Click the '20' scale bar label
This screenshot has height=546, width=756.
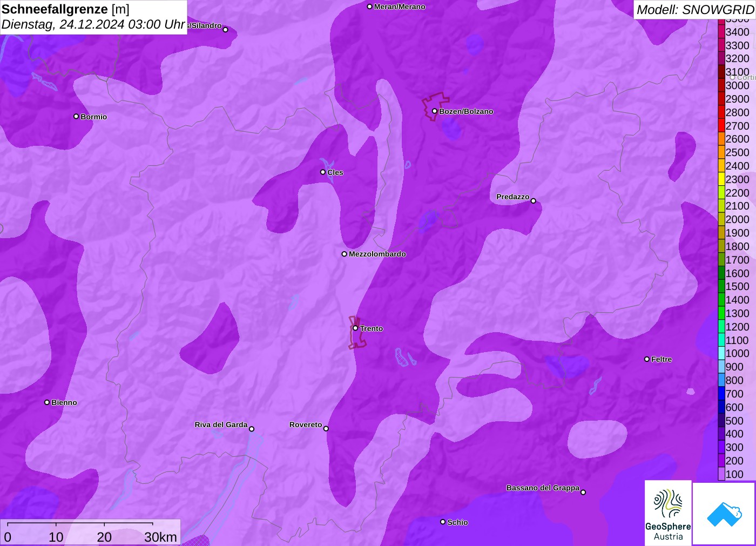point(104,537)
